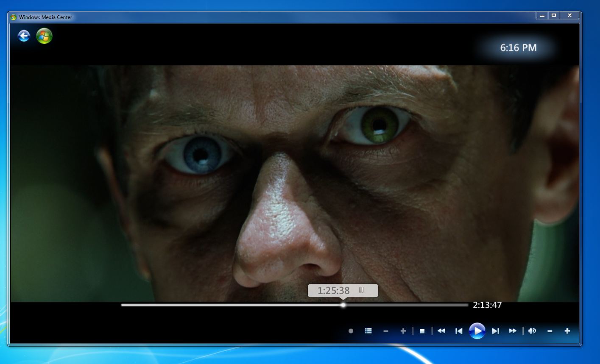Stop the video playback
The width and height of the screenshot is (600, 364).
click(422, 331)
